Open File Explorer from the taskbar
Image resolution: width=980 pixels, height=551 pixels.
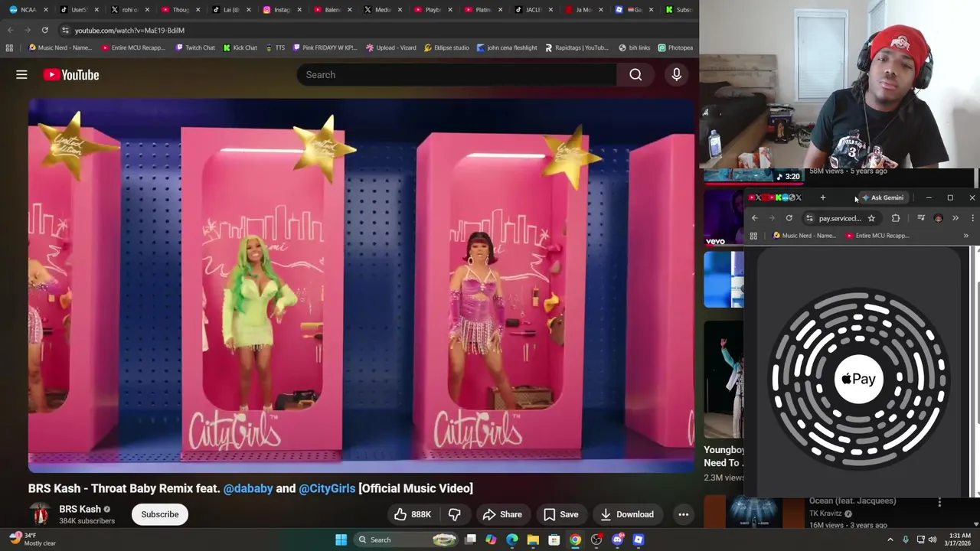point(533,540)
